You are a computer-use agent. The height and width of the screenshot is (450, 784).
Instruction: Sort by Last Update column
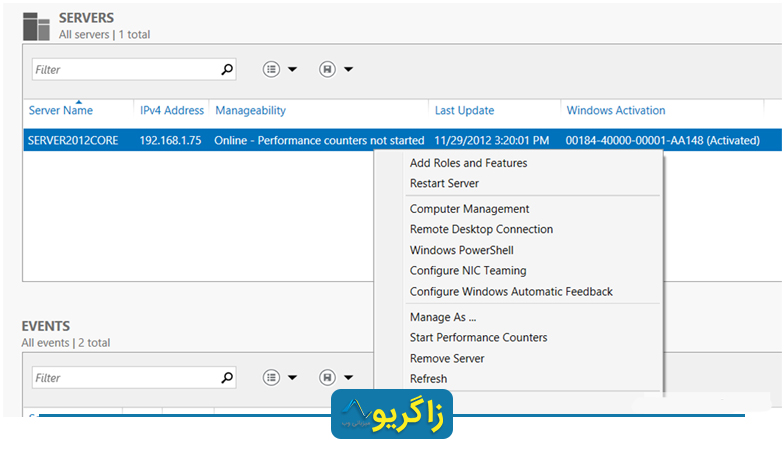point(464,110)
